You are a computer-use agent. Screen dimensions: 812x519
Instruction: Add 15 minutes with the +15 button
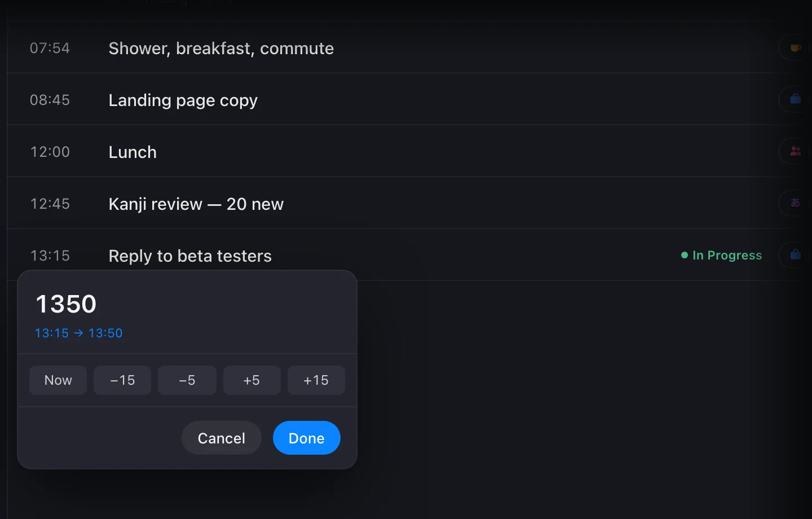point(316,380)
